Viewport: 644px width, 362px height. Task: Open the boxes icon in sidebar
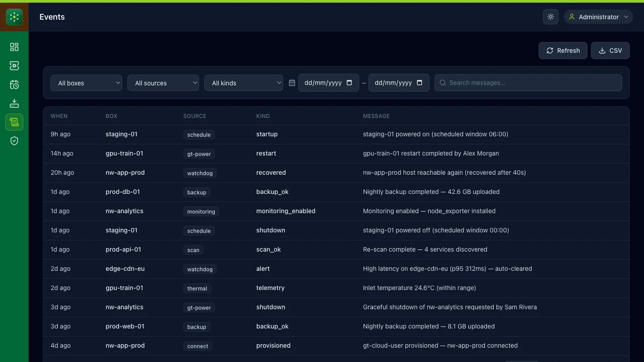(x=14, y=66)
